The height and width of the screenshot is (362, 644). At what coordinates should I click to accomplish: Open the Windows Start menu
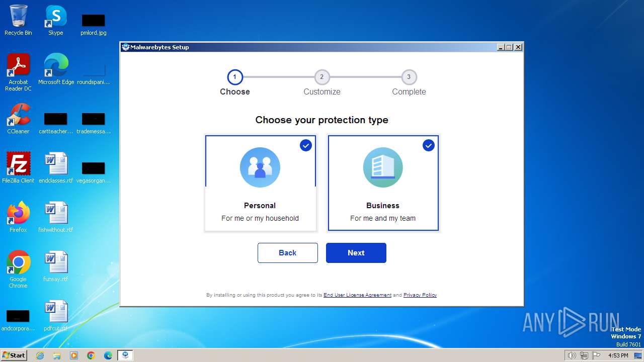tap(14, 355)
